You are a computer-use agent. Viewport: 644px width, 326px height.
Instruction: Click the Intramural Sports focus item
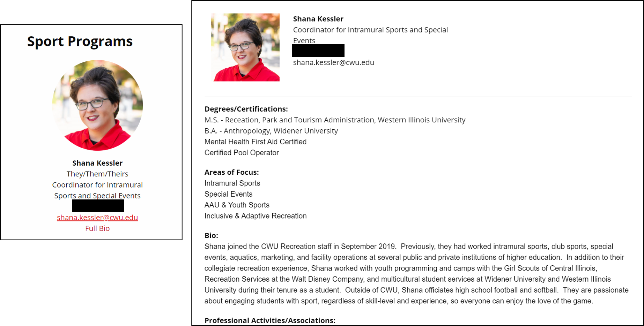click(x=232, y=183)
